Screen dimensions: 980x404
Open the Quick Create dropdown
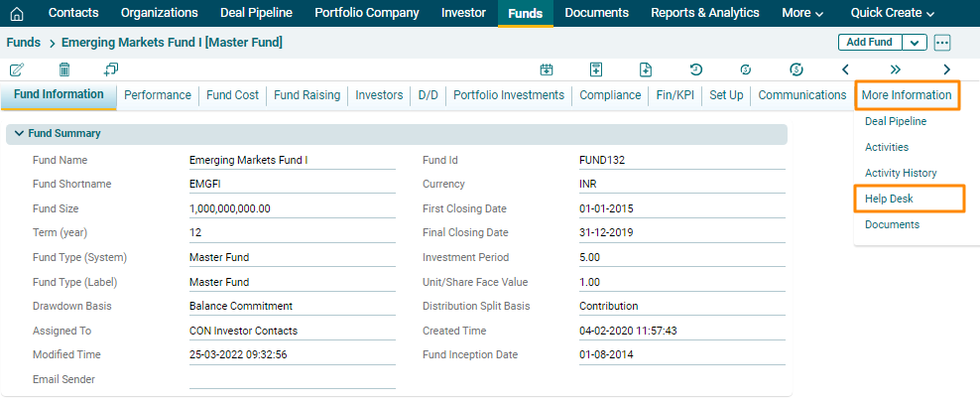(893, 13)
